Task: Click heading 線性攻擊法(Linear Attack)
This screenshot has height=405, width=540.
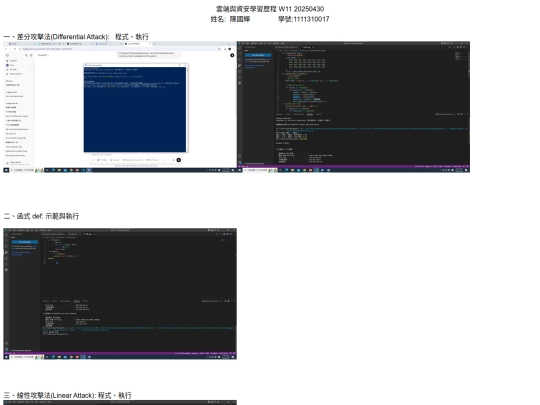Action: click(x=56, y=395)
